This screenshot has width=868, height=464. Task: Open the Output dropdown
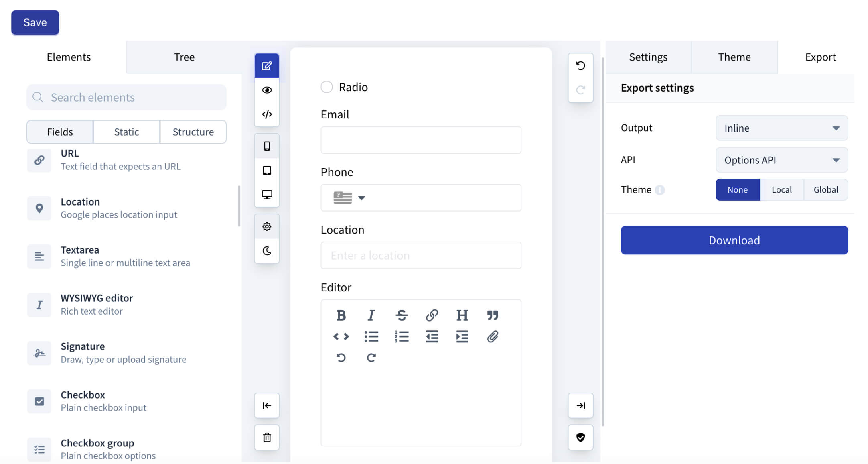[x=781, y=128]
